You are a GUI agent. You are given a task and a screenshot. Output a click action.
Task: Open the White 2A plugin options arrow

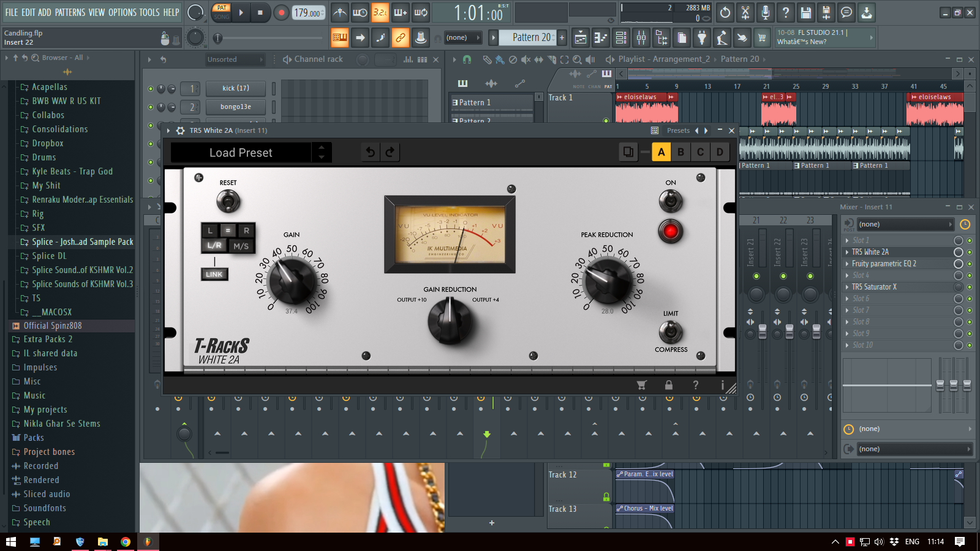[x=168, y=130]
